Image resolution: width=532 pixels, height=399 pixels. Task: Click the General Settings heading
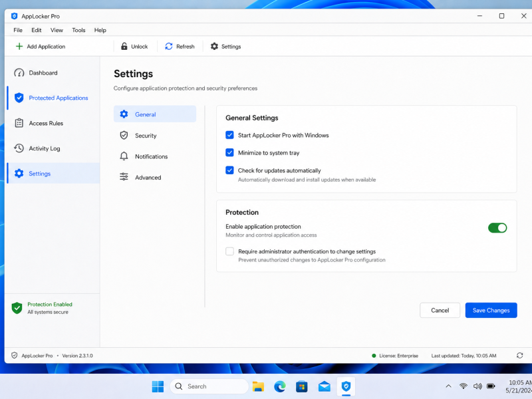click(x=252, y=118)
